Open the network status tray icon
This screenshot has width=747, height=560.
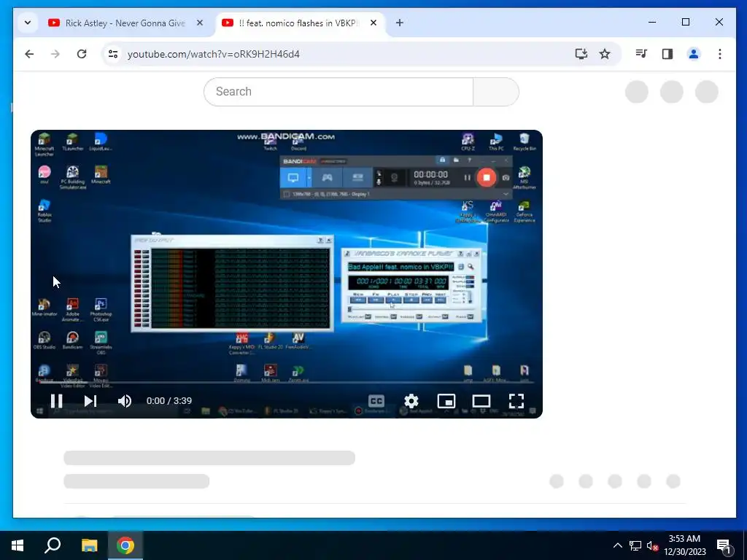[635, 545]
